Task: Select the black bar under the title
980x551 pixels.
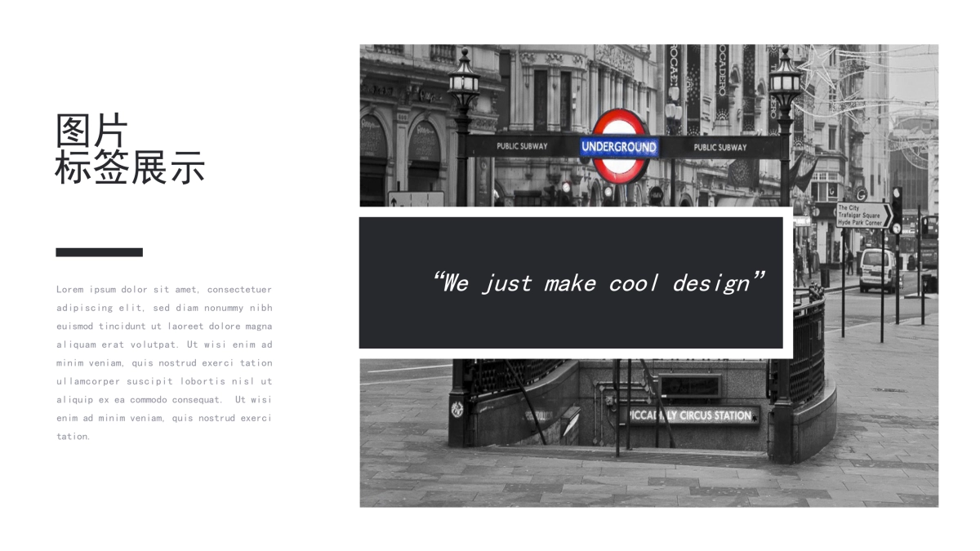Action: coord(99,252)
